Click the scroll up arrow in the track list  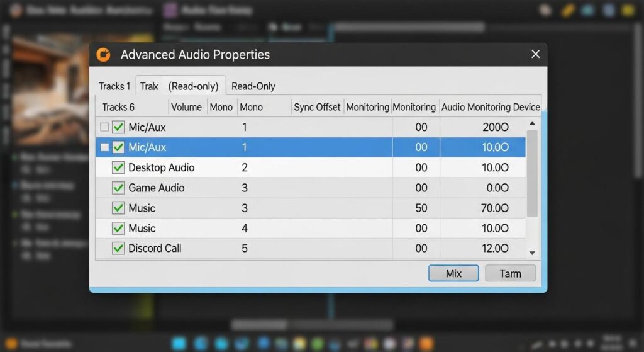click(532, 124)
